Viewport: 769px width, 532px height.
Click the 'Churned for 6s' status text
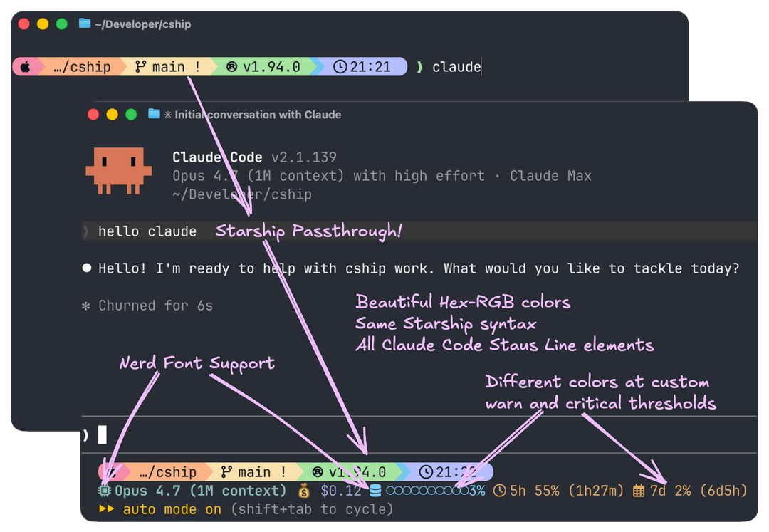click(156, 306)
